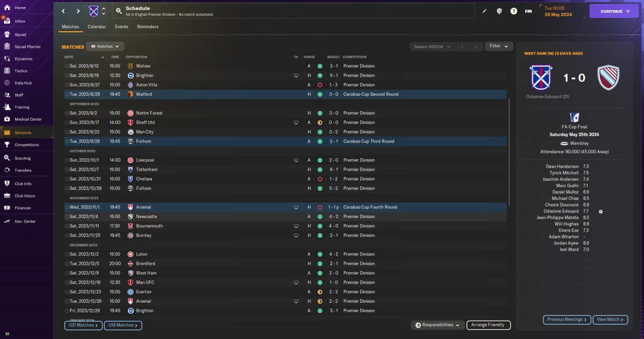
Task: Switch to the Calendar tab
Action: tap(97, 27)
